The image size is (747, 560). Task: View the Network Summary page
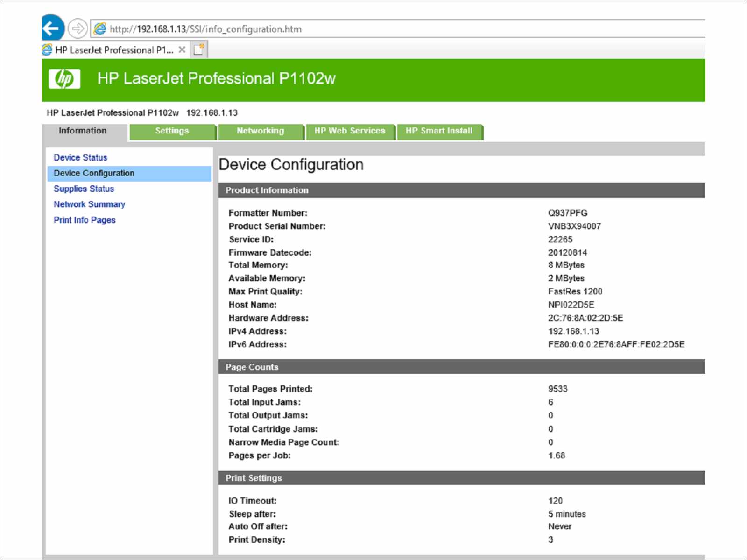click(90, 204)
